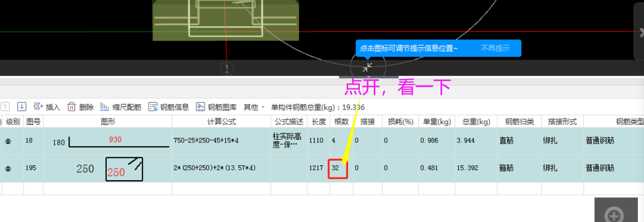This screenshot has width=644, height=222.
Task: Select the 搭接 column header
Action: click(x=367, y=121)
